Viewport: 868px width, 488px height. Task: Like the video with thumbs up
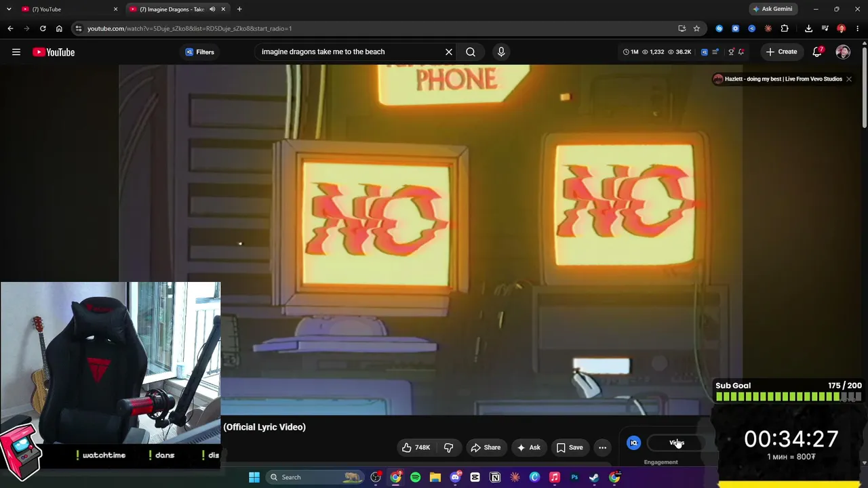[x=416, y=447]
